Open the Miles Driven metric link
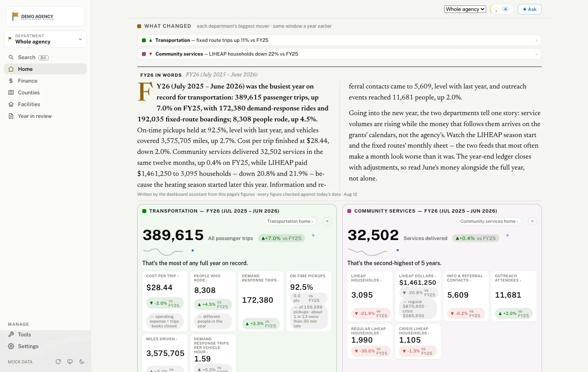This screenshot has height=372, width=588. [162, 339]
